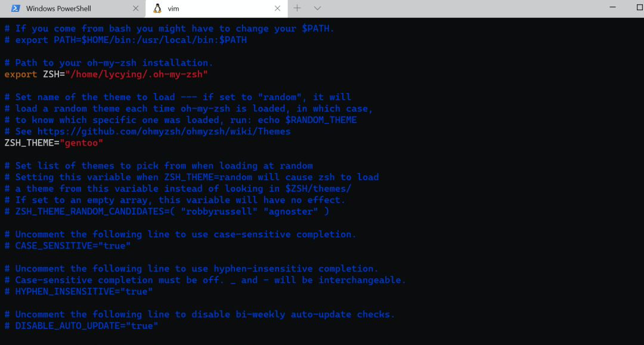
Task: Click the "Path to your oh-my-zsh installation" comment
Action: (109, 63)
